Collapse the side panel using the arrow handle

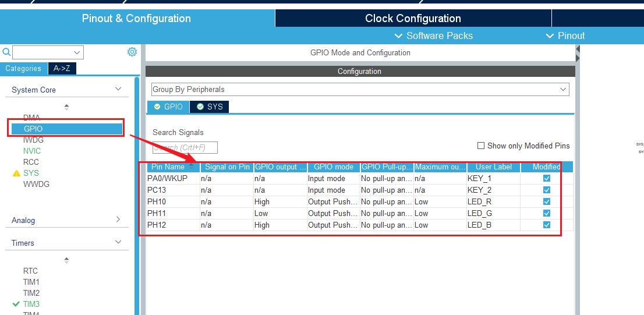(x=578, y=56)
